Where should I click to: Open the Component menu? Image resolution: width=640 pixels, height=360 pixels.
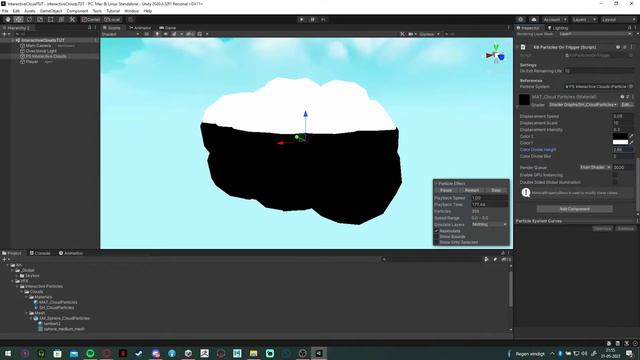(x=77, y=11)
